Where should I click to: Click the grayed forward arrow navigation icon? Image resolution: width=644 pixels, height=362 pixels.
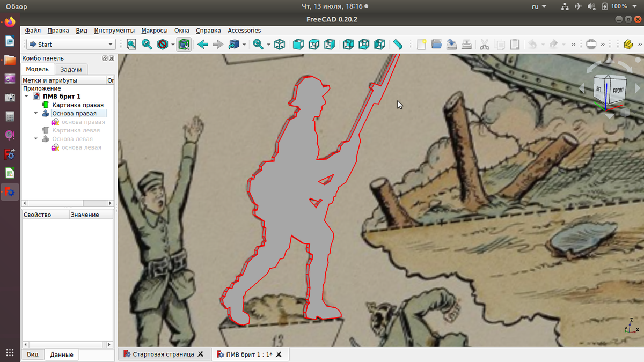218,45
